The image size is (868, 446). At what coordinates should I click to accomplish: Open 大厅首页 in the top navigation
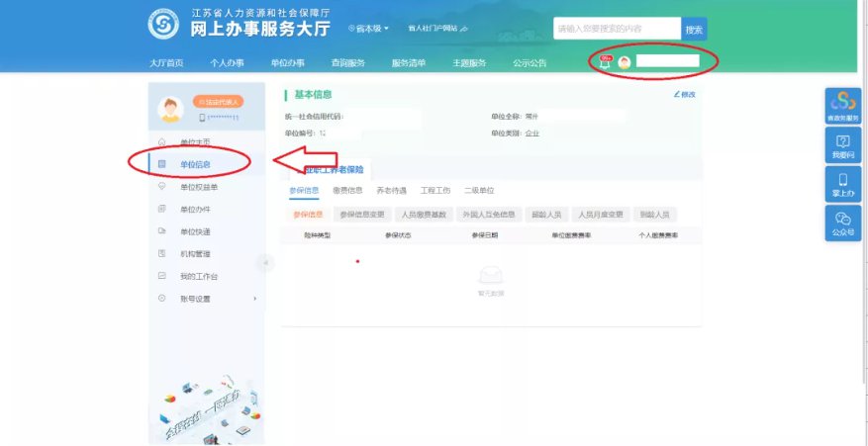(166, 63)
